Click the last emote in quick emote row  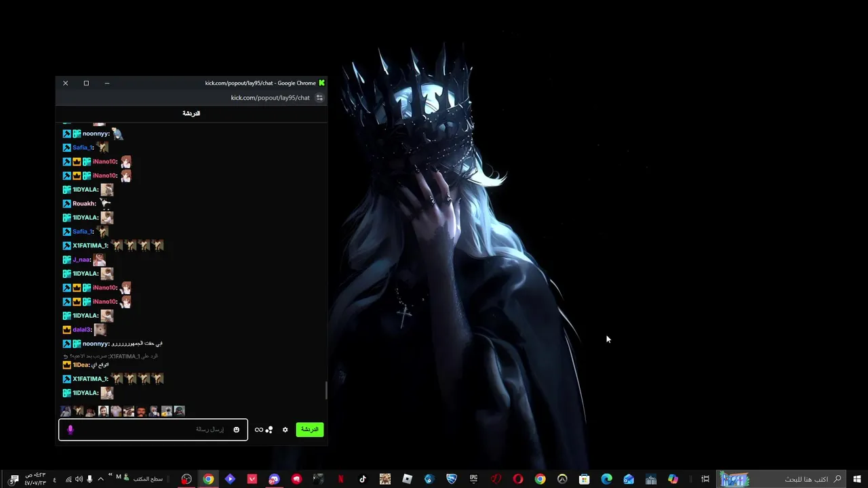179,411
